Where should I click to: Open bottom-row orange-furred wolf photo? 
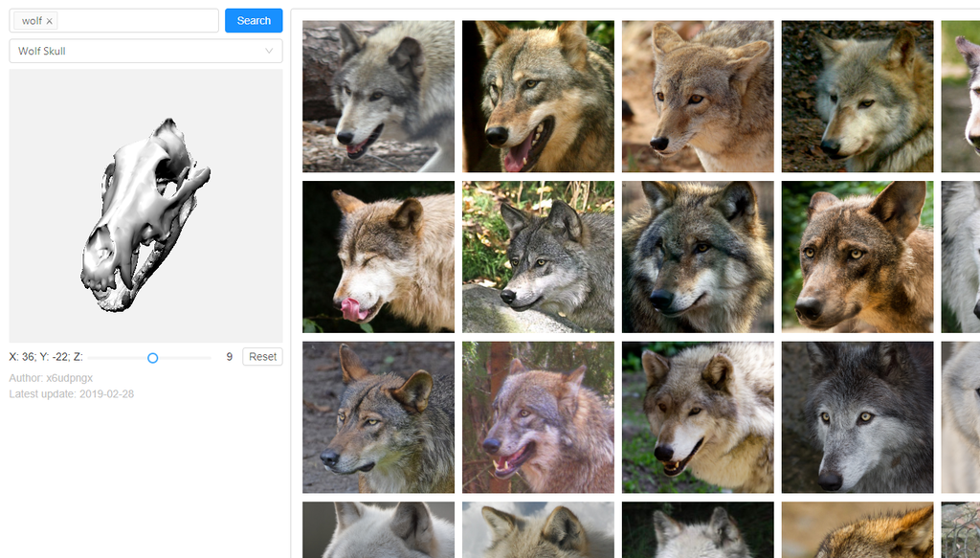[x=857, y=530]
